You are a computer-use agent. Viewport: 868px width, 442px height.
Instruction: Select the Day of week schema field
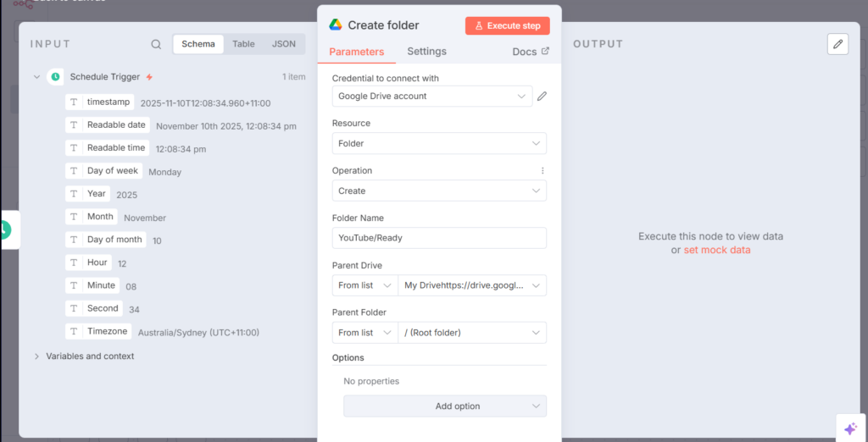pos(104,170)
